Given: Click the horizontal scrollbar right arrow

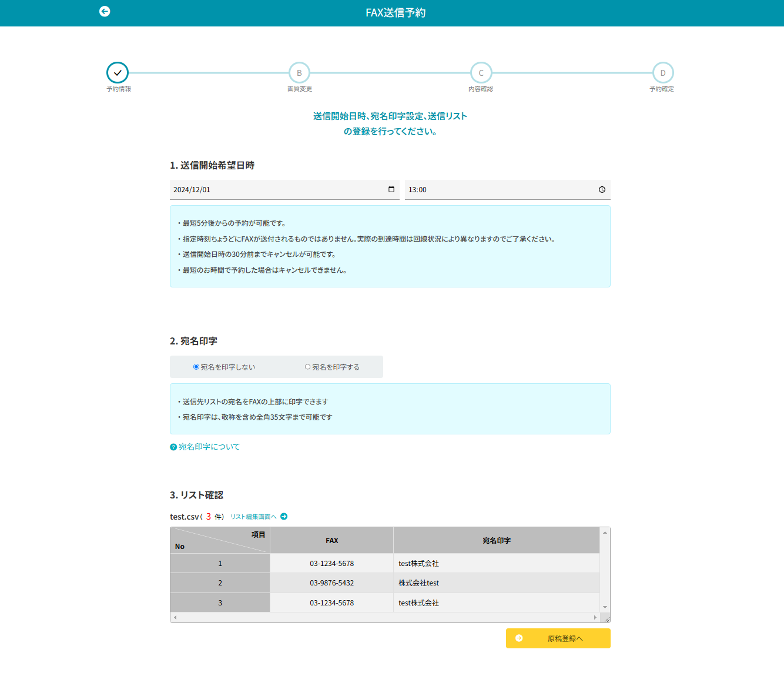Looking at the screenshot, I should coord(595,617).
